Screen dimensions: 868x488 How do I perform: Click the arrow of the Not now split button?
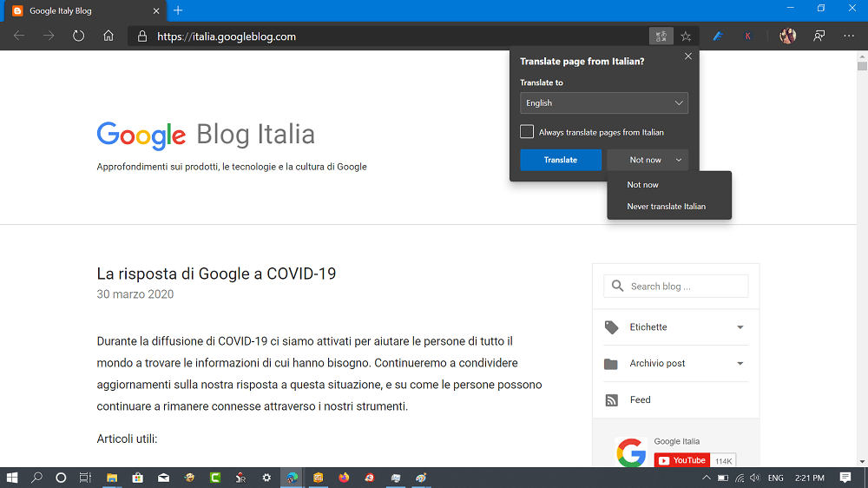pyautogui.click(x=679, y=160)
